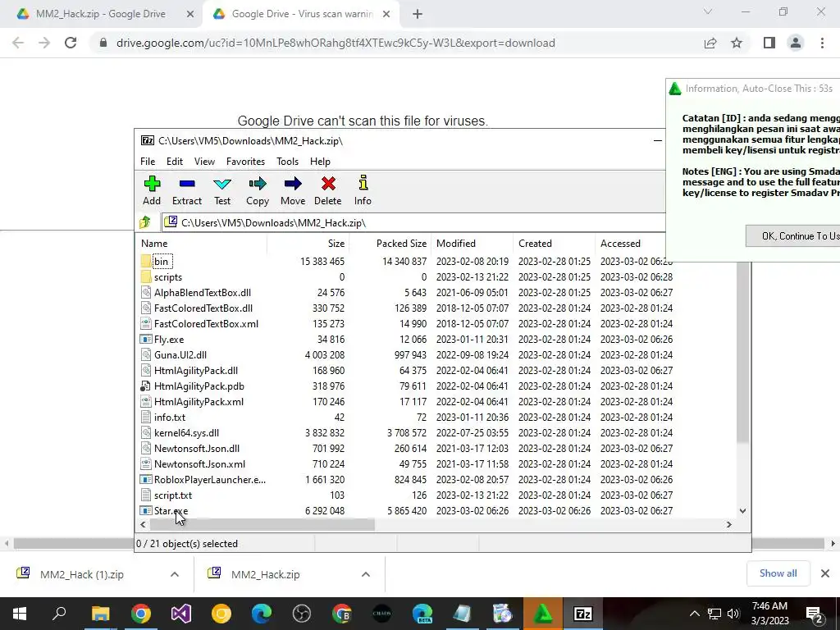This screenshot has width=840, height=630.
Task: Open the Tools menu
Action: tap(287, 162)
